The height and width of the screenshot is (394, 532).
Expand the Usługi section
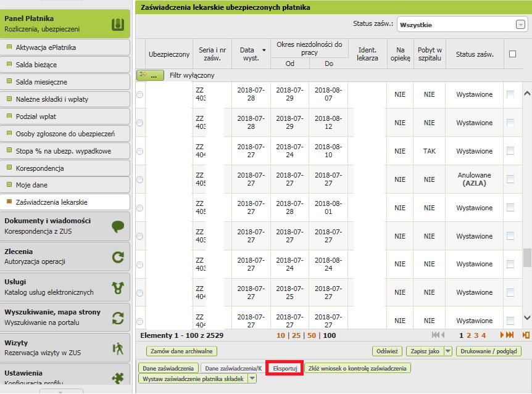pyautogui.click(x=65, y=287)
